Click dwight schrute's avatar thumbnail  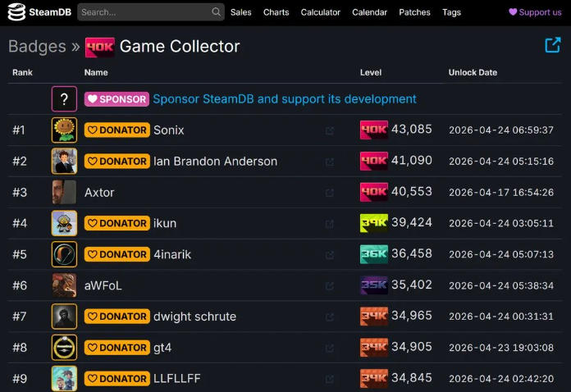64,317
